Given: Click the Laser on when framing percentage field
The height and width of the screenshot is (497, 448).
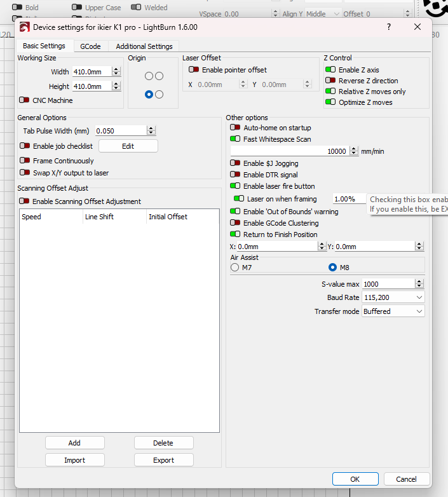Looking at the screenshot, I should [x=349, y=199].
